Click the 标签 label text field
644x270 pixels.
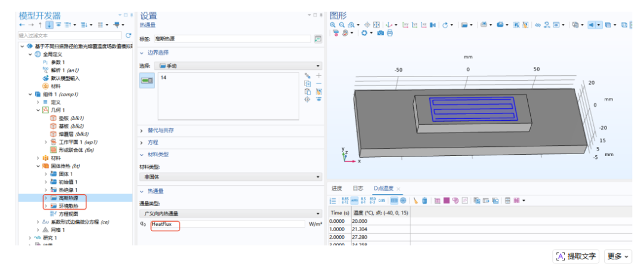pos(232,39)
